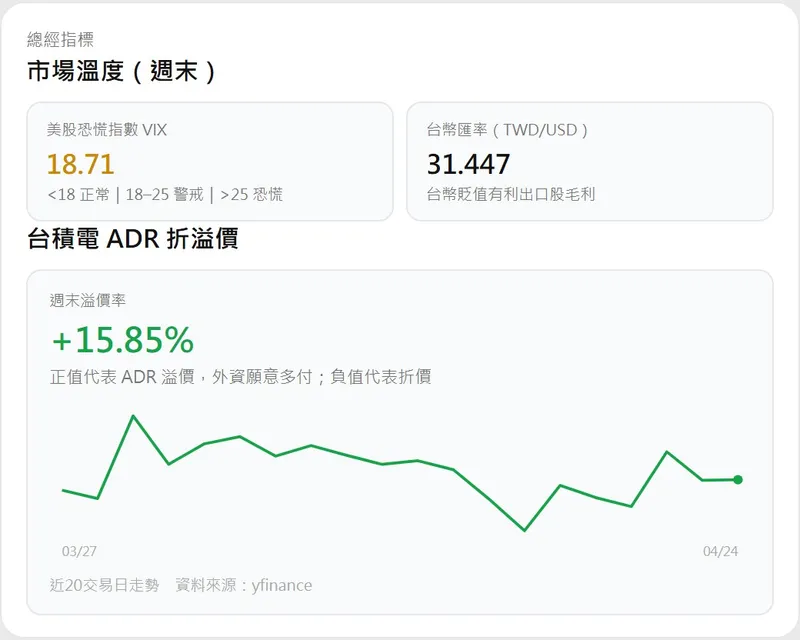Screen dimensions: 800x640
Task: Click the green end-point dot on chart
Action: [738, 479]
